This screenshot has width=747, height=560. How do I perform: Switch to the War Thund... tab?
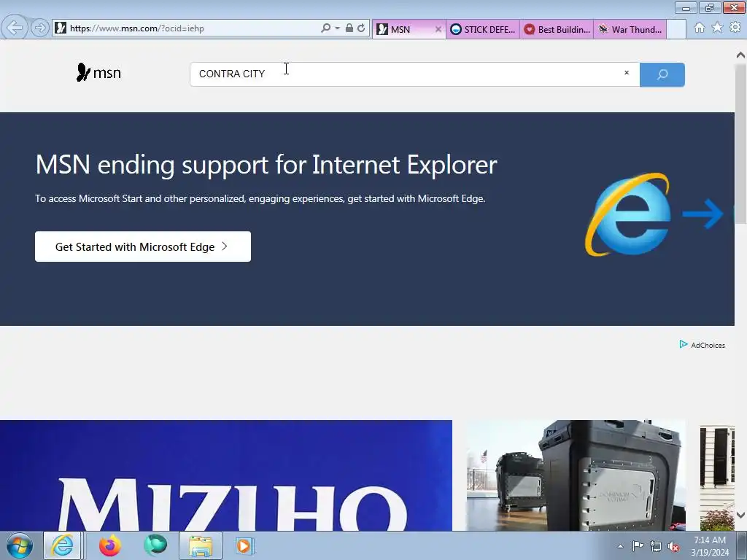coord(630,29)
